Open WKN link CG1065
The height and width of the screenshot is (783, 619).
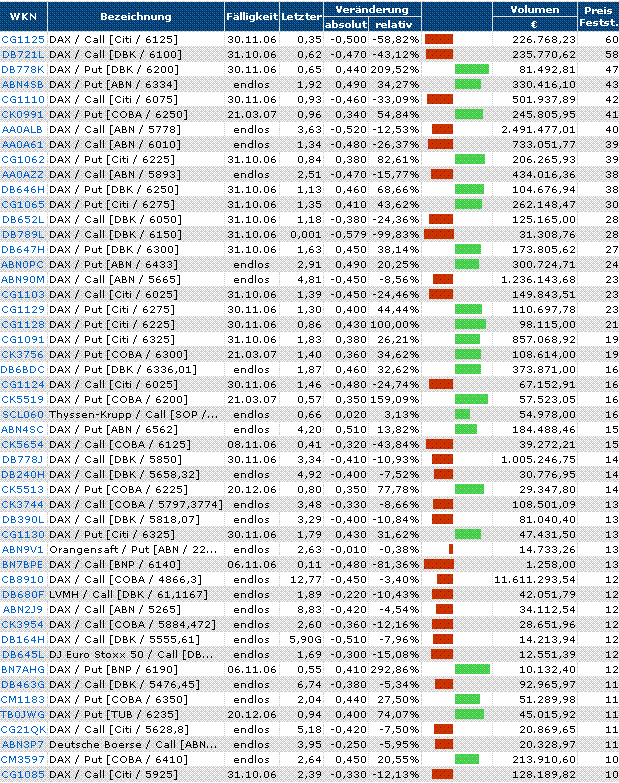(x=23, y=204)
